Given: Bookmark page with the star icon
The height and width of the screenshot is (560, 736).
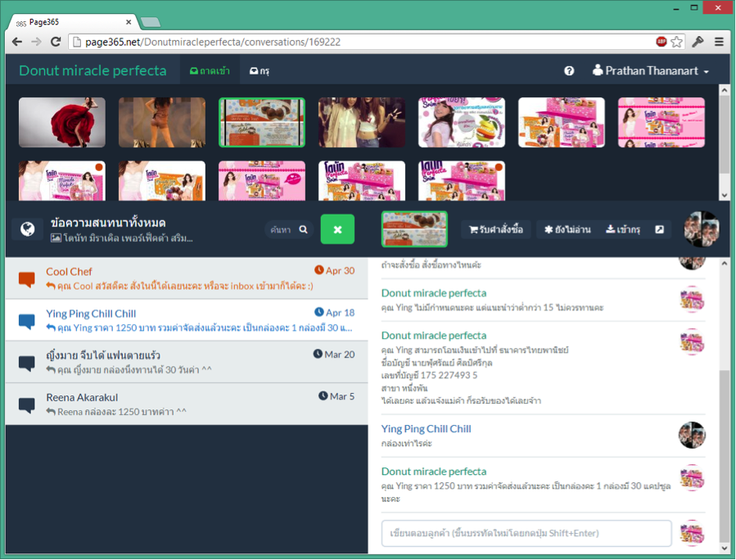Looking at the screenshot, I should [x=676, y=42].
